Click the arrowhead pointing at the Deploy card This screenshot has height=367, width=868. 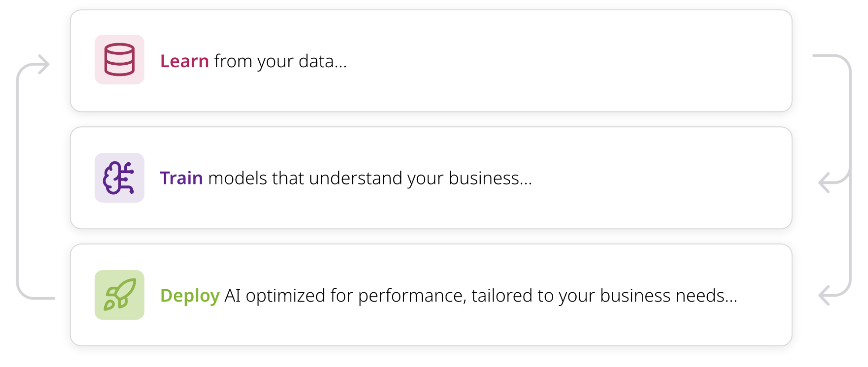pos(824,295)
